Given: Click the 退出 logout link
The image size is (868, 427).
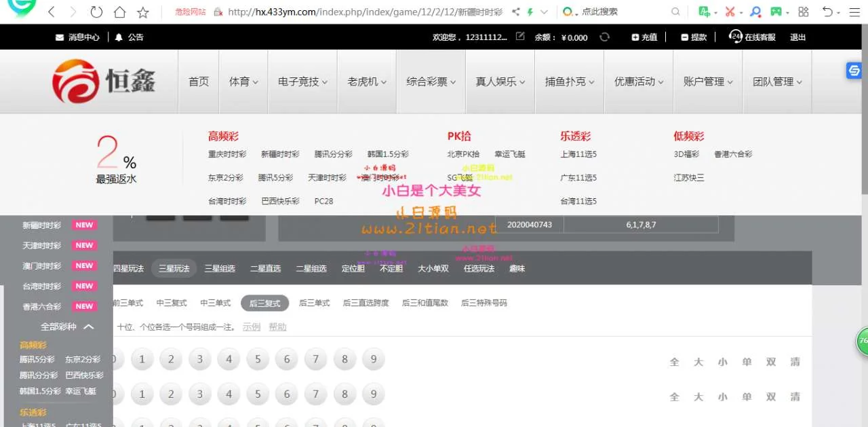Looking at the screenshot, I should click(x=797, y=37).
